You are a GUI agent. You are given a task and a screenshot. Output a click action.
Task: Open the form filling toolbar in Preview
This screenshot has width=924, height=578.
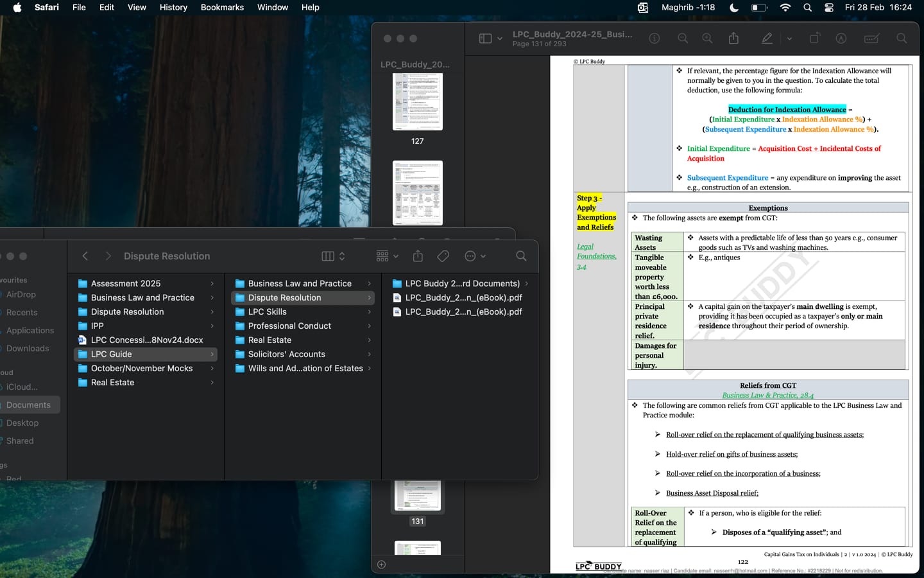[x=871, y=39]
